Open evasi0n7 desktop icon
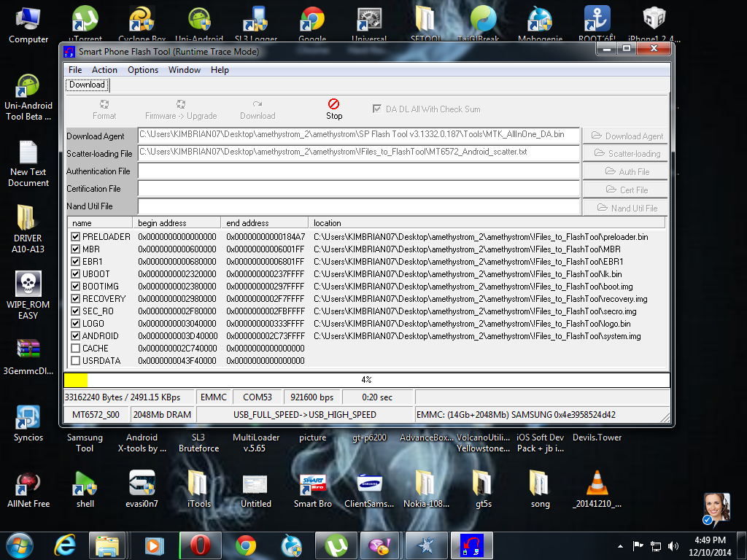 tap(142, 483)
